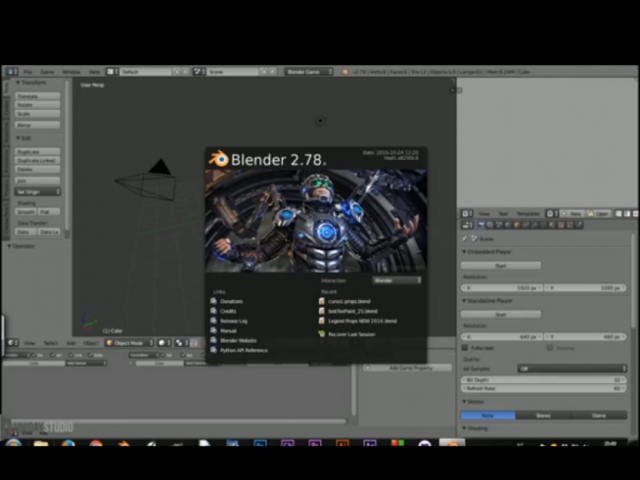The image size is (640, 480).
Task: Open the Credits link icon
Action: (213, 311)
